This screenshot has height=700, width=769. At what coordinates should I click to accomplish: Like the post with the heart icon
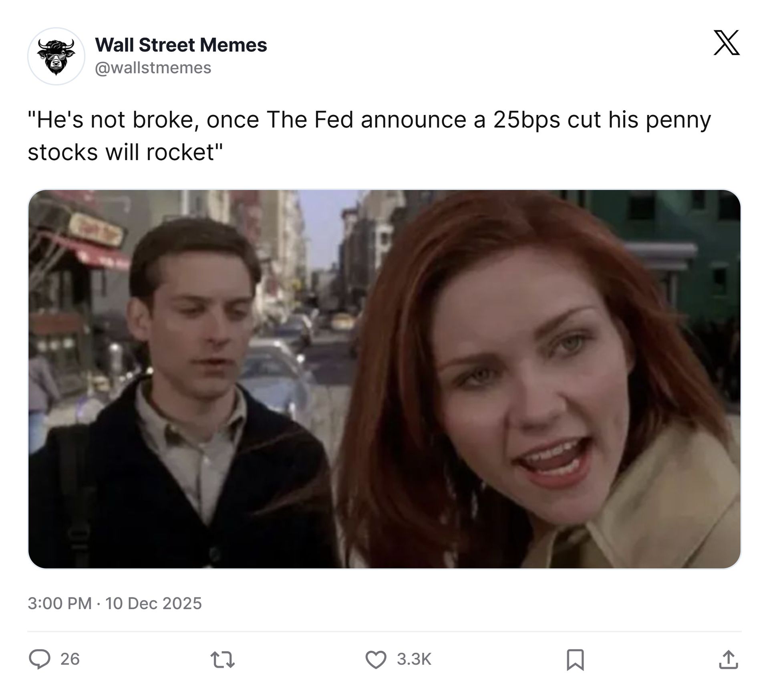tap(376, 659)
